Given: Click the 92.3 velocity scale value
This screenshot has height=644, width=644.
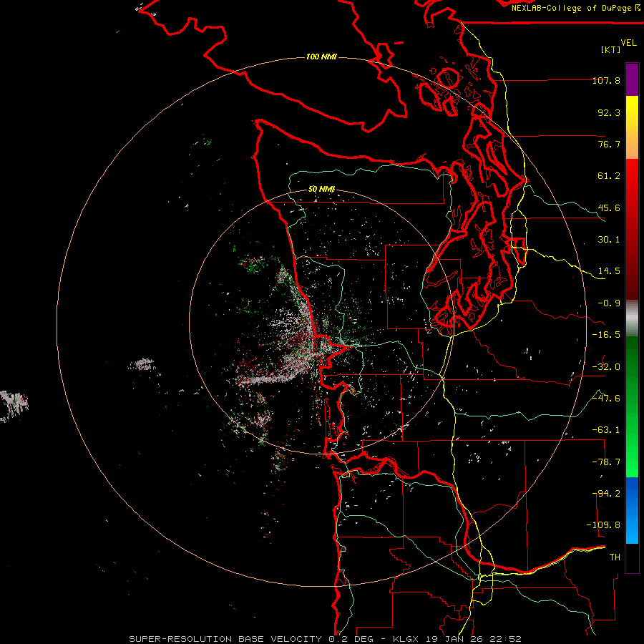Looking at the screenshot, I should click(x=609, y=112).
